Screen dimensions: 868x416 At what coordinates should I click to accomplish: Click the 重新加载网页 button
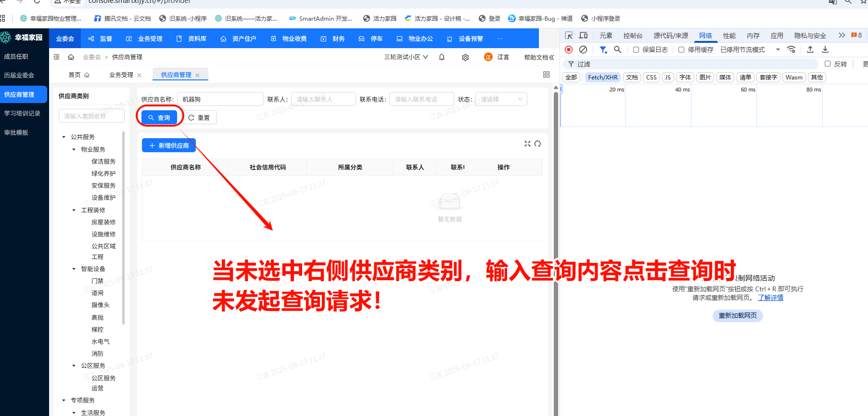coord(738,316)
